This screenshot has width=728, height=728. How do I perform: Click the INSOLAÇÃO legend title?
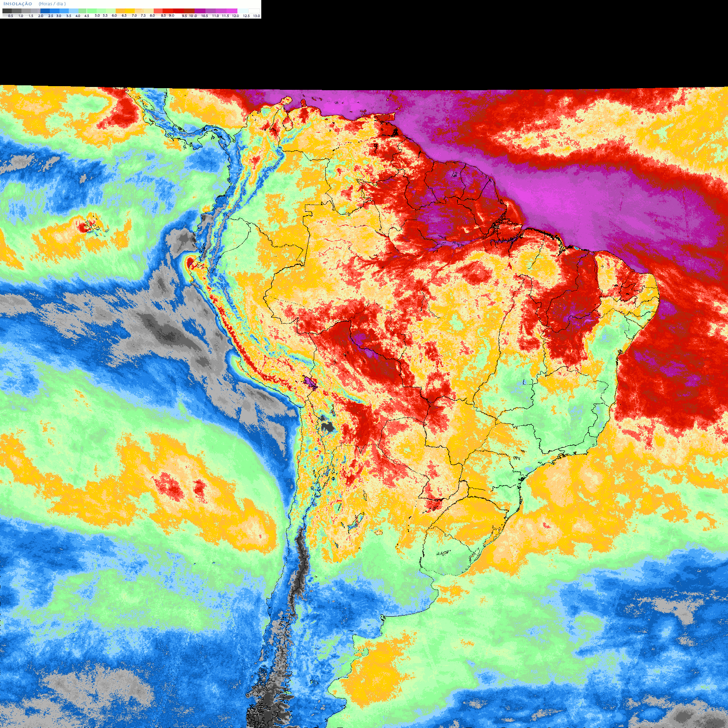[18, 4]
